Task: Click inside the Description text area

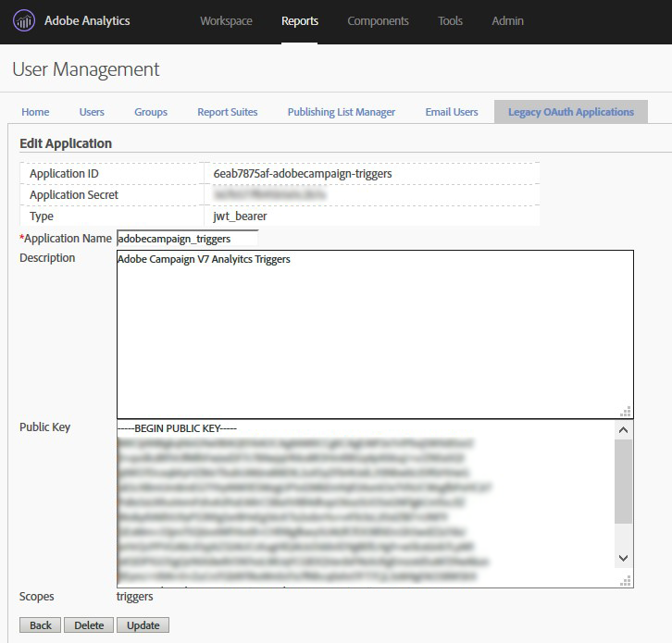Action: click(375, 334)
